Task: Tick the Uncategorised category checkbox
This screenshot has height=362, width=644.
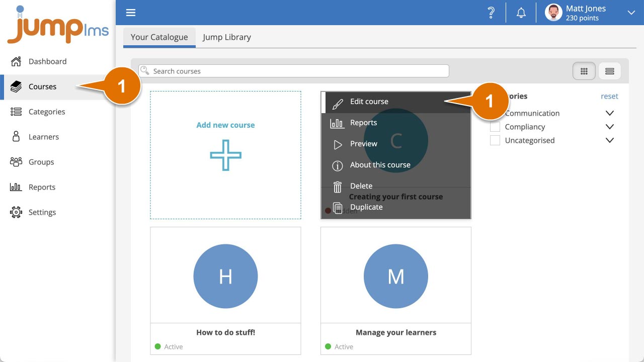Action: 495,140
